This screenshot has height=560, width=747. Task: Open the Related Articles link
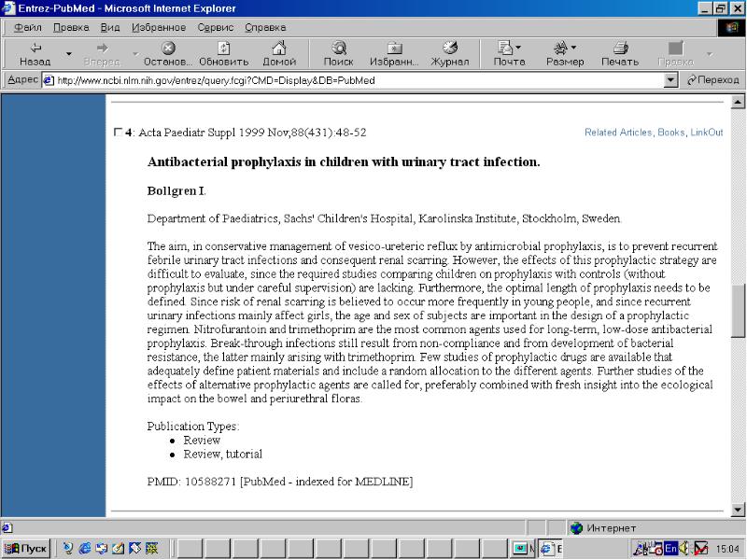[x=618, y=133]
